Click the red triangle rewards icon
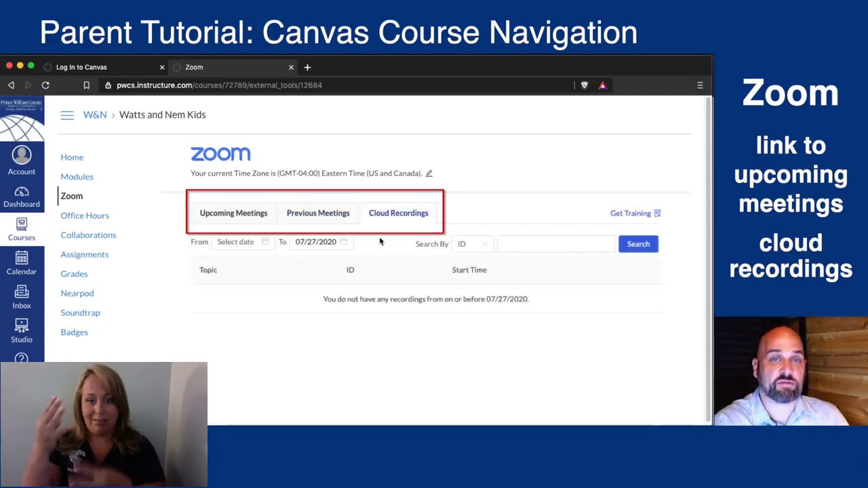Screen dimensions: 868x488 coord(602,85)
